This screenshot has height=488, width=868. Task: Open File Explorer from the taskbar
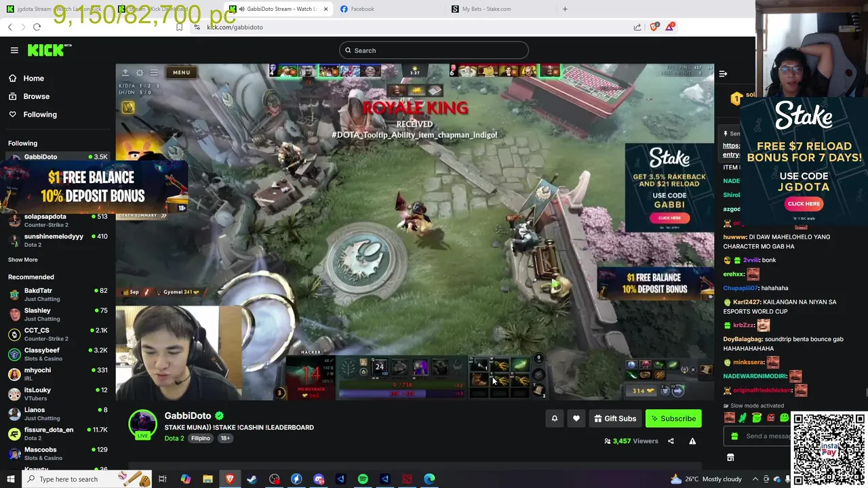pos(208,479)
